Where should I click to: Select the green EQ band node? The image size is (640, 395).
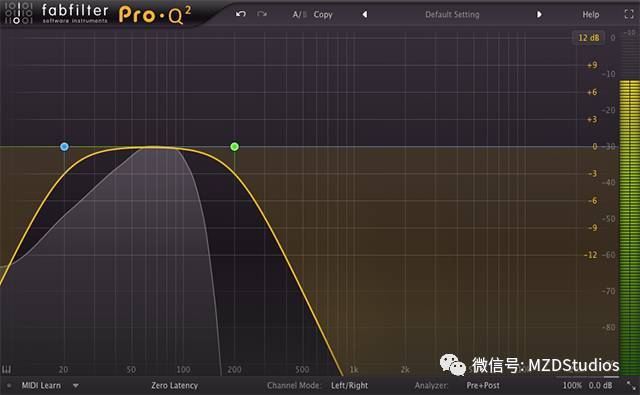click(x=234, y=146)
